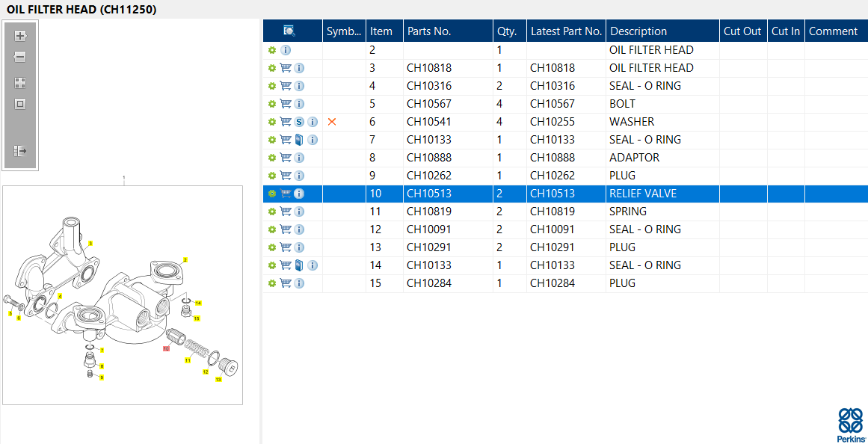Open info icon for WASHER row

(313, 122)
